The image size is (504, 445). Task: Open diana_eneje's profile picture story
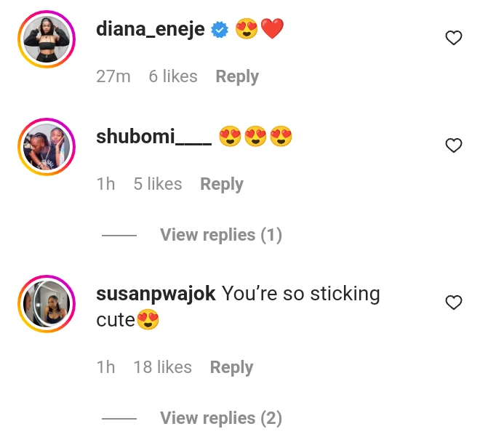point(47,39)
